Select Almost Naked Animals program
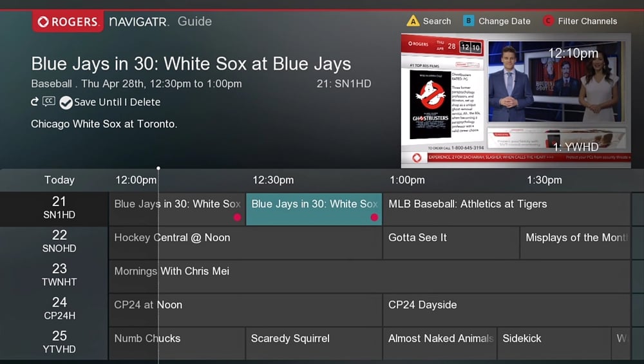 440,344
